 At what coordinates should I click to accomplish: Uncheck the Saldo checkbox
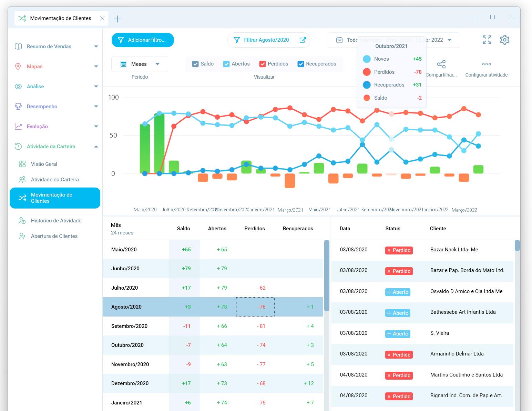195,64
